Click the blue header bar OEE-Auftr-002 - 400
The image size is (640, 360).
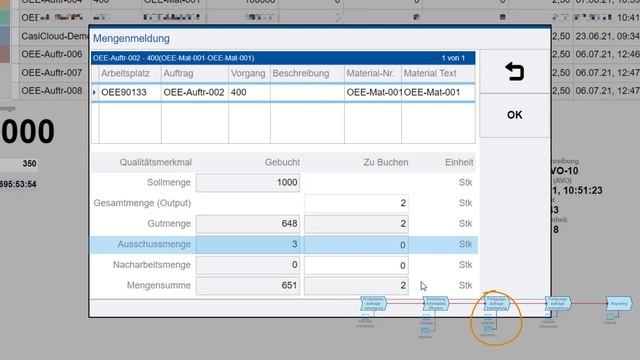[283, 58]
